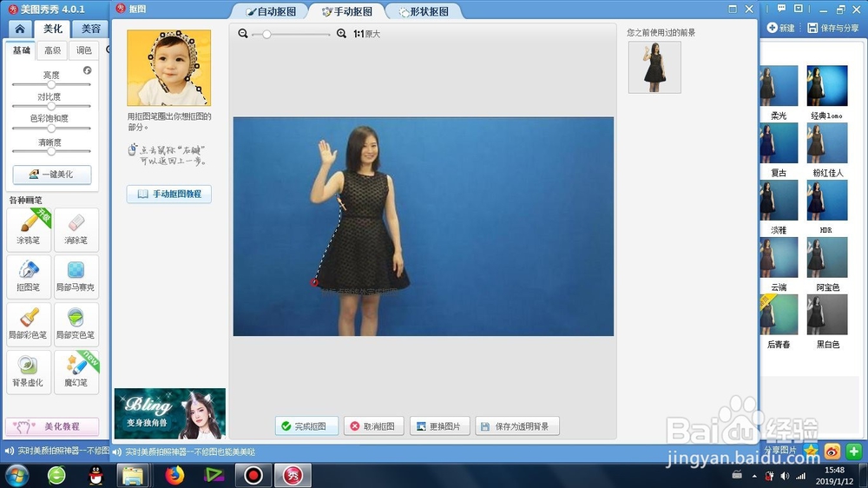Open the QQ penguin taskbar icon
This screenshot has width=868, height=488.
coord(95,475)
